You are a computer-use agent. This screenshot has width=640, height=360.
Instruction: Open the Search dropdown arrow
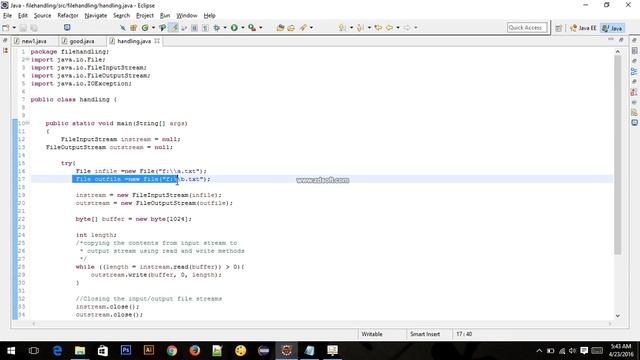[311, 28]
